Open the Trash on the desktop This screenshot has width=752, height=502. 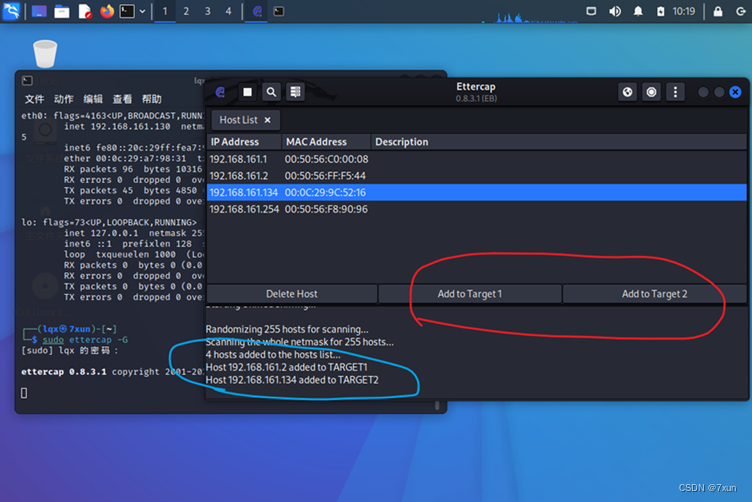tap(45, 54)
